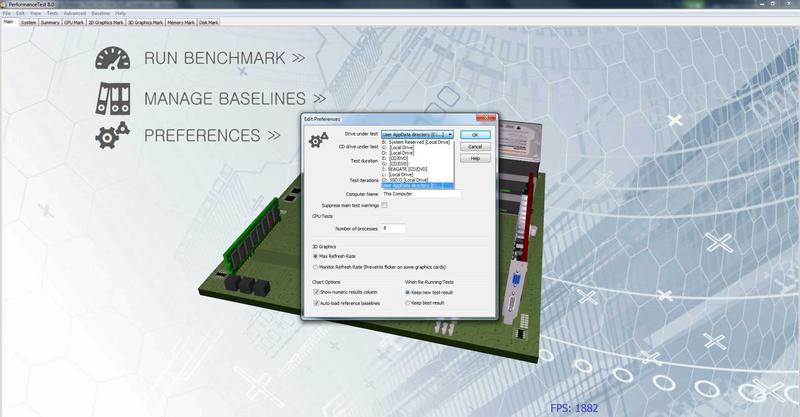This screenshot has width=800, height=417.
Task: Choose SEAGATE drive from list
Action: pyautogui.click(x=417, y=169)
